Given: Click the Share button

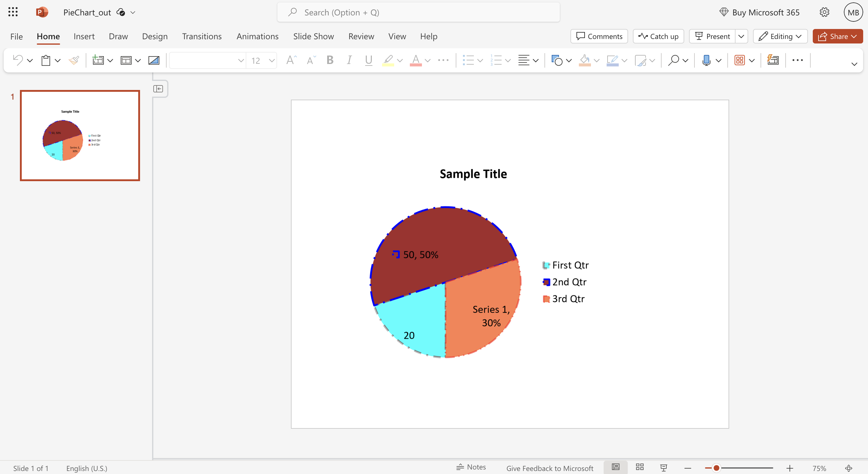Looking at the screenshot, I should [x=837, y=37].
